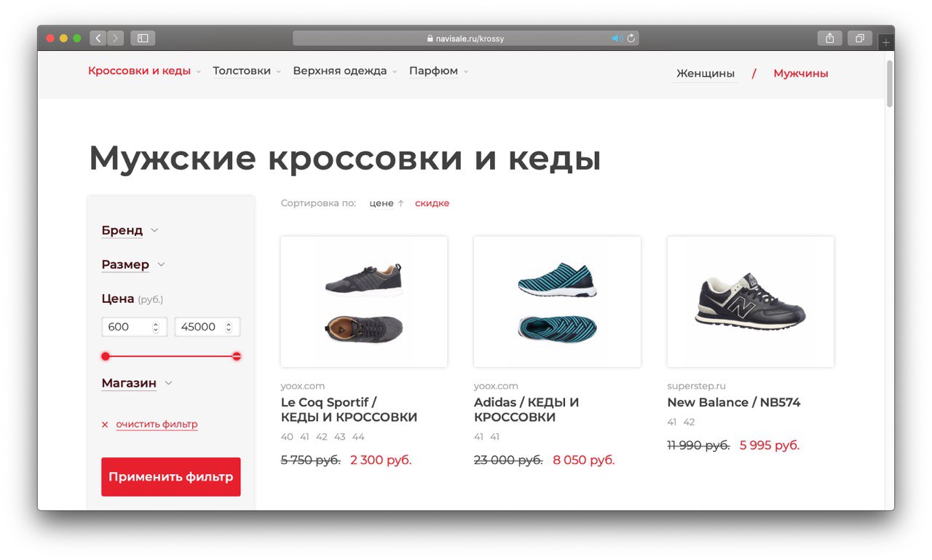Image resolution: width=932 pixels, height=560 pixels.
Task: Expand the Магазин filter
Action: (x=137, y=383)
